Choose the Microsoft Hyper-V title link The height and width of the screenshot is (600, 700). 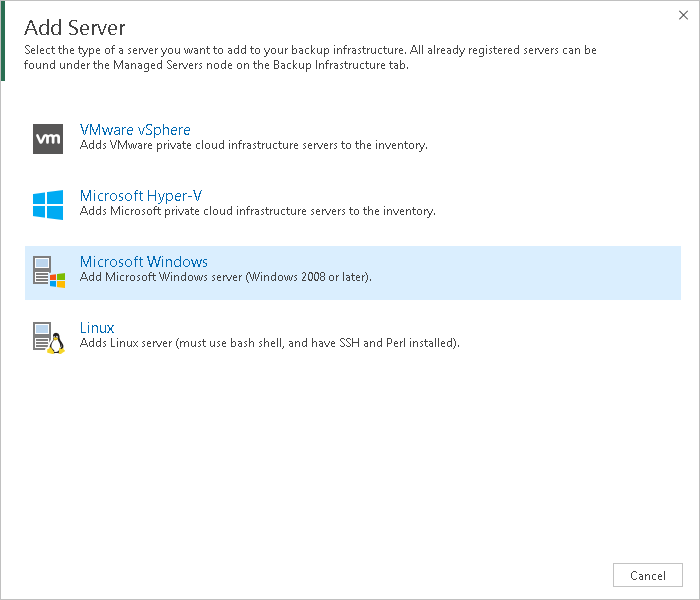[x=141, y=196]
